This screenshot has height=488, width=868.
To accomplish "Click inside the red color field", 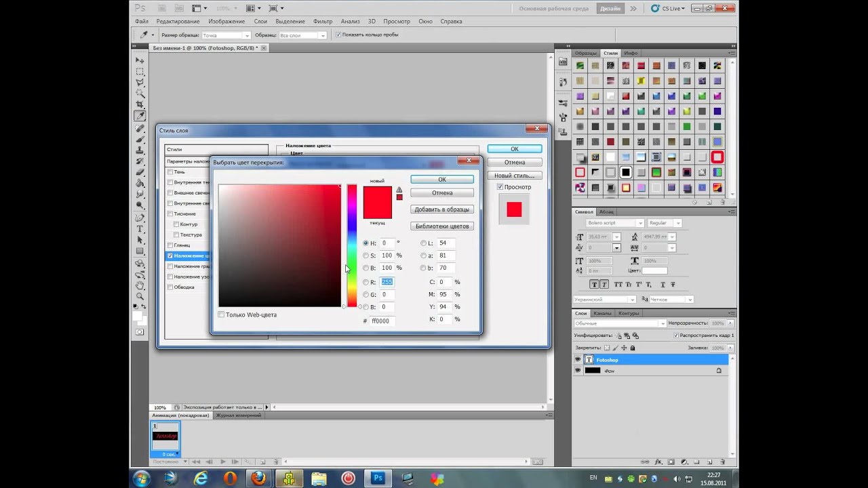I will pyautogui.click(x=279, y=245).
